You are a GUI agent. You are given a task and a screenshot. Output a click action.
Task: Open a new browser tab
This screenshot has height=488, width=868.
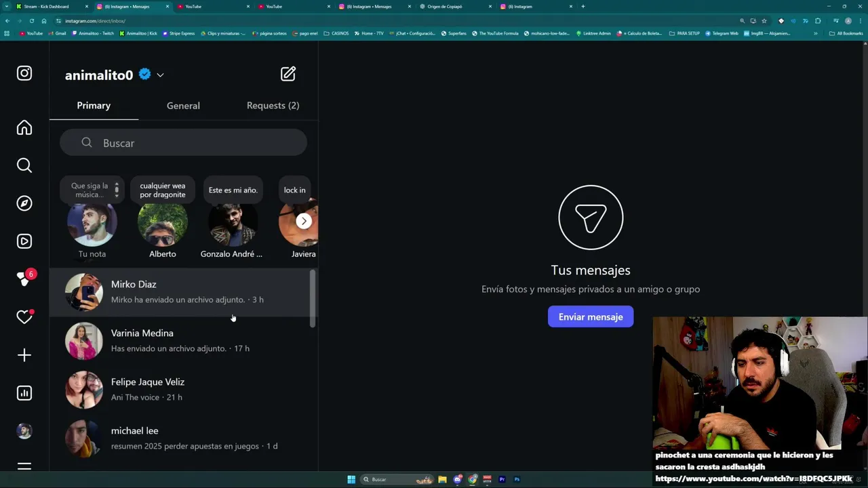[x=583, y=6]
